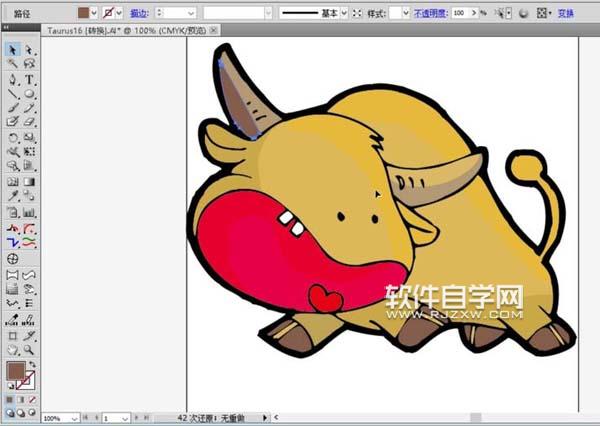The height and width of the screenshot is (426, 600).
Task: Select the Line Segment tool
Action: tap(12, 94)
